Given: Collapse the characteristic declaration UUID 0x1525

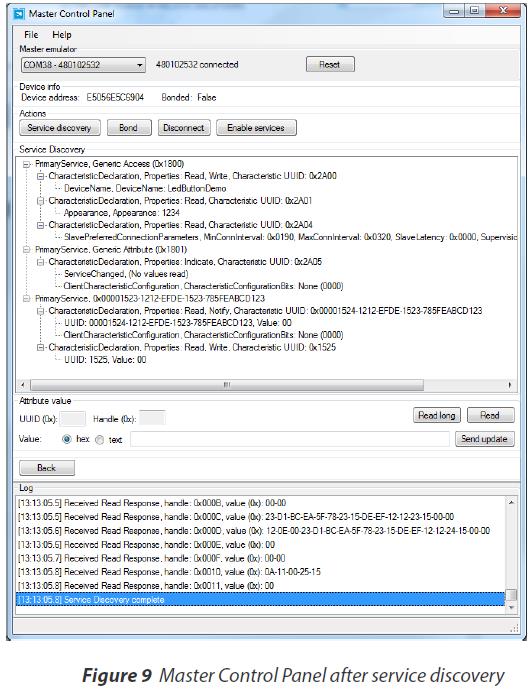Looking at the screenshot, I should 40,348.
